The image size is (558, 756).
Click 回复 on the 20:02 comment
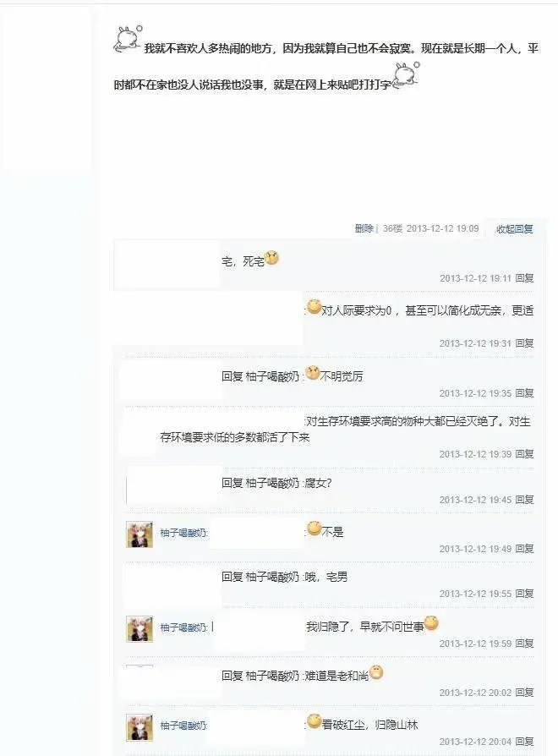pos(524,693)
